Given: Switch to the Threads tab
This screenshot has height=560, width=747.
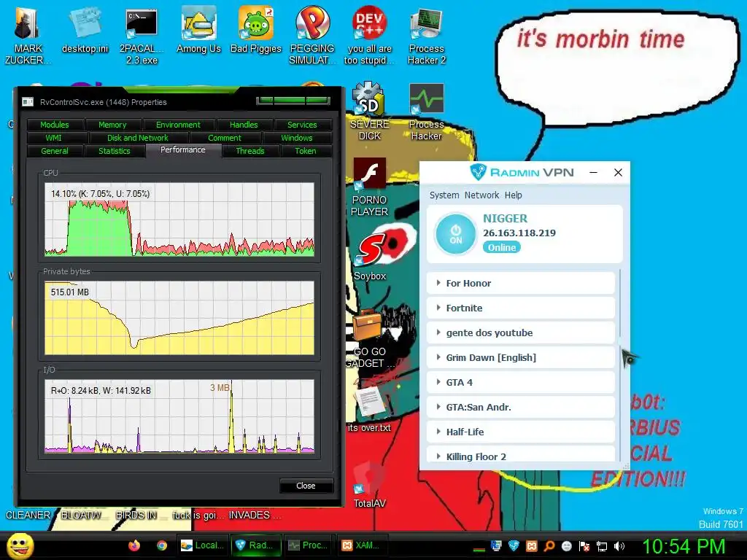Looking at the screenshot, I should click(250, 151).
